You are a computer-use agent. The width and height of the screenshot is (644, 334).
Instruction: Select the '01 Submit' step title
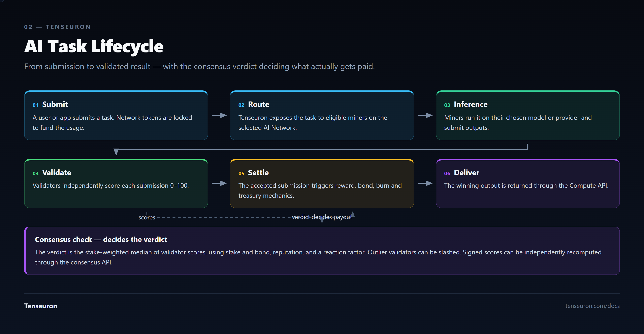coord(50,104)
